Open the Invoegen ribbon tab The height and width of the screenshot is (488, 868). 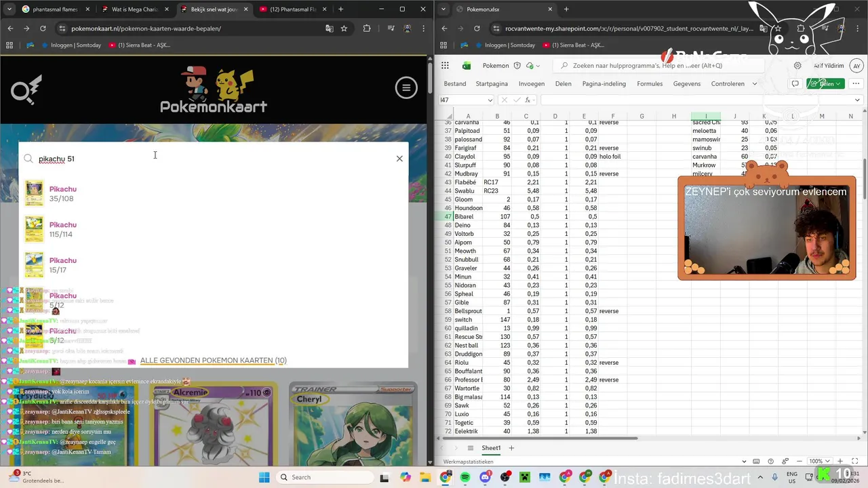click(x=532, y=84)
